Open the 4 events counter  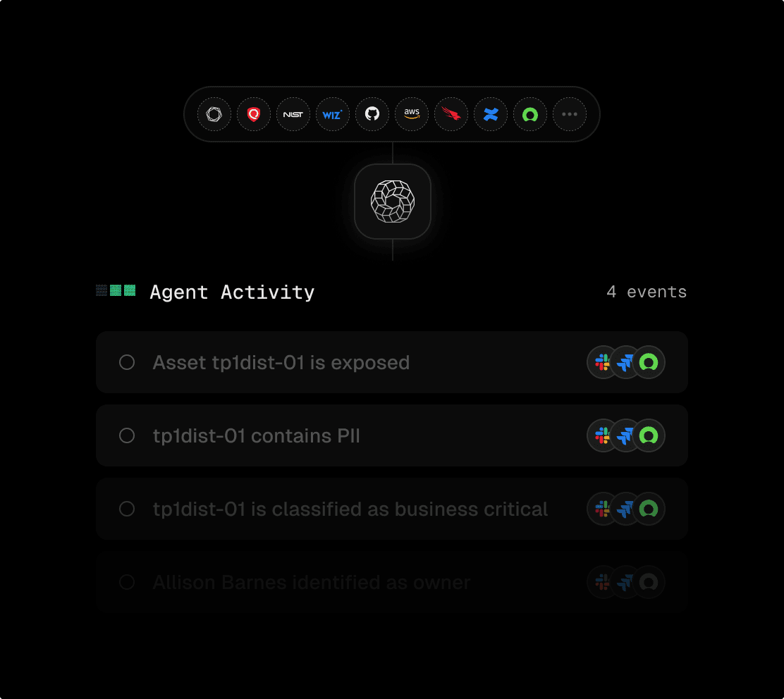[647, 292]
